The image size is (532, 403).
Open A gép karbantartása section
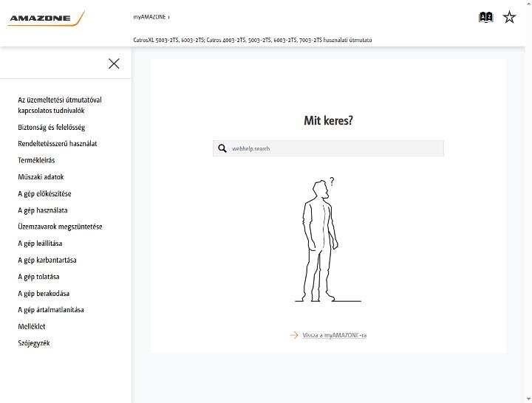(47, 261)
